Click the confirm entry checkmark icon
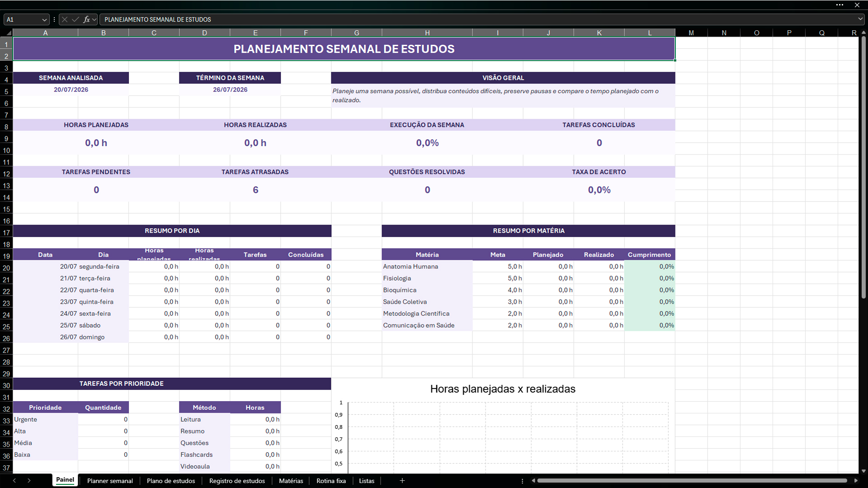The width and height of the screenshot is (868, 488). pos(75,19)
